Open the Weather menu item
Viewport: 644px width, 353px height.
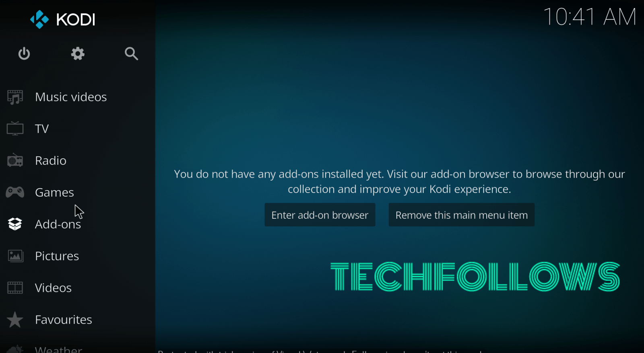point(58,349)
